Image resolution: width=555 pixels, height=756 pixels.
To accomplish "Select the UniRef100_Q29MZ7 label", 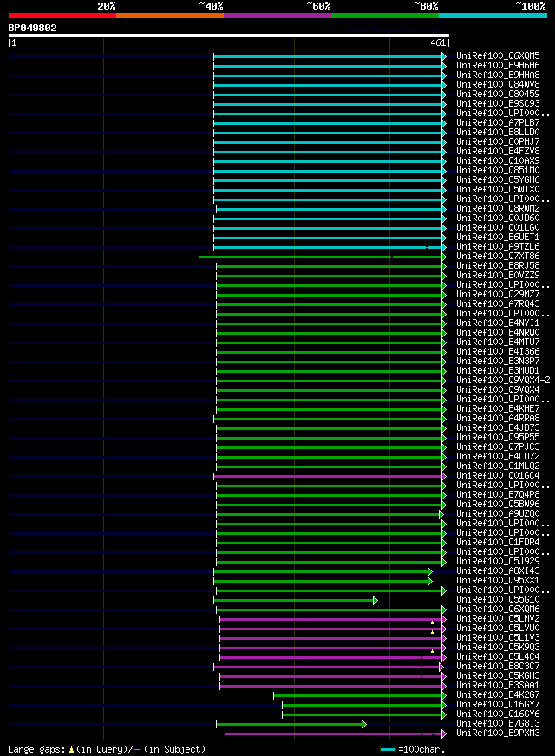I will pyautogui.click(x=498, y=295).
